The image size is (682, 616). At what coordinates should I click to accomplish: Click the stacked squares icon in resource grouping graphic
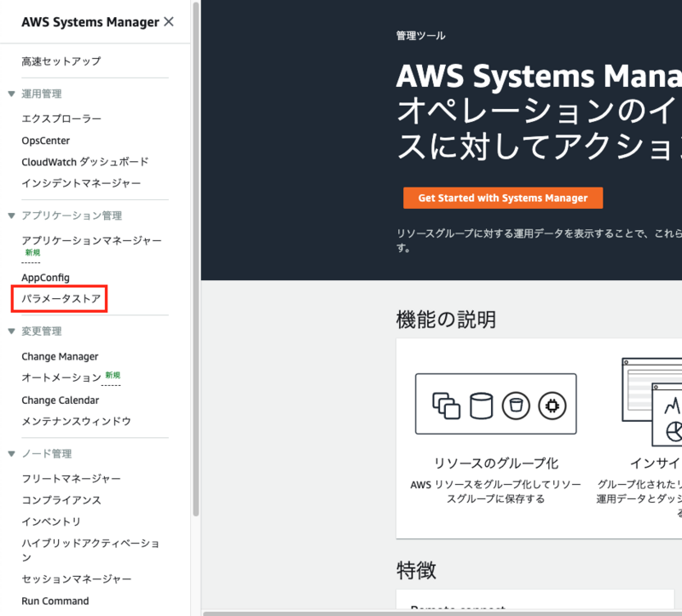click(x=446, y=406)
